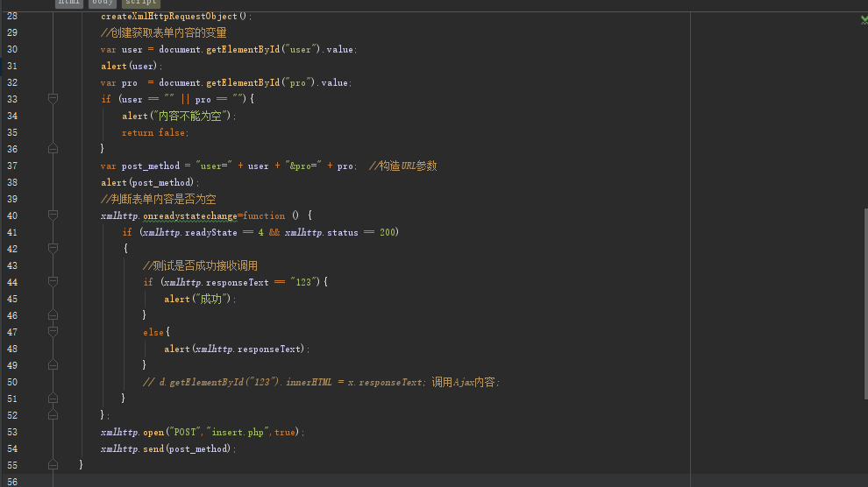
Task: Click fold end marker at line 52
Action: tap(53, 414)
